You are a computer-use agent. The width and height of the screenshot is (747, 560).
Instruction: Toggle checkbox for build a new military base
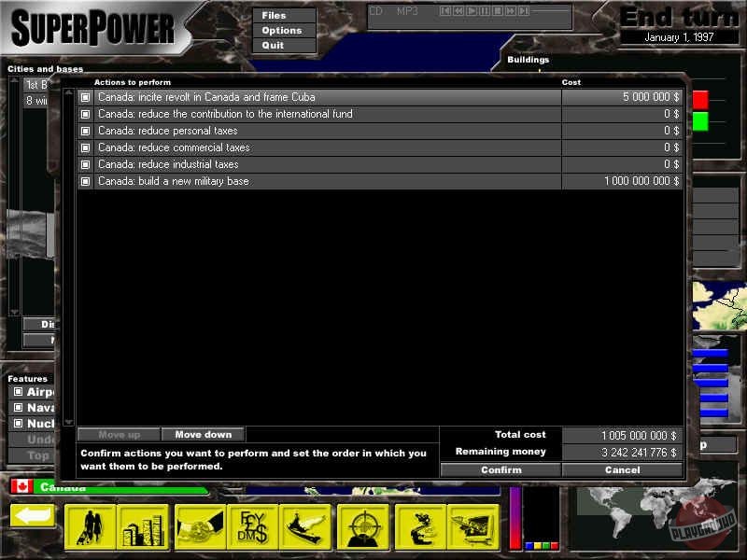click(85, 181)
